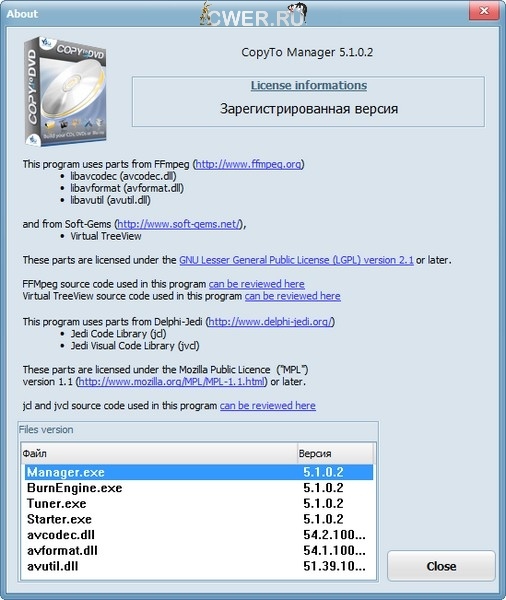Click the Зарегистрированная версия text

pyautogui.click(x=309, y=109)
